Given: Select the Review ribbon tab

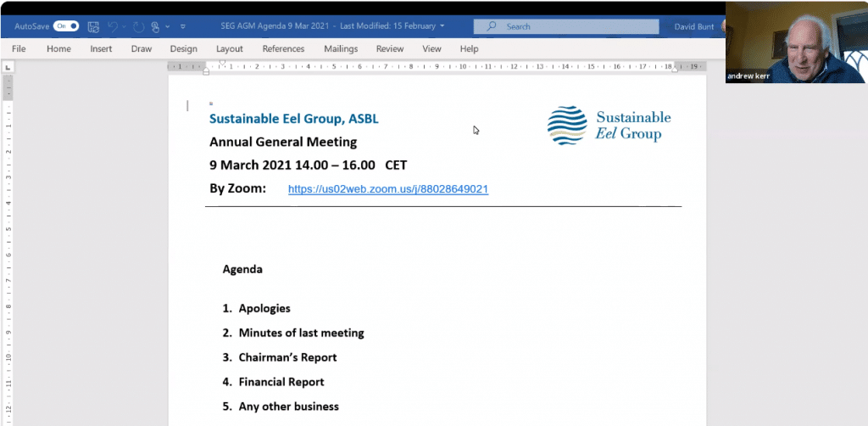Looking at the screenshot, I should pos(390,49).
